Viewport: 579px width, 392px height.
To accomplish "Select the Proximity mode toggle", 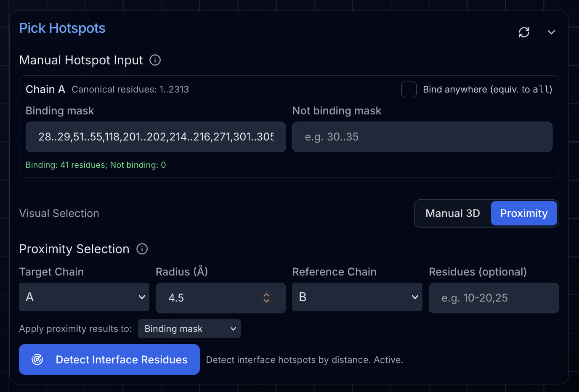I will [x=524, y=213].
